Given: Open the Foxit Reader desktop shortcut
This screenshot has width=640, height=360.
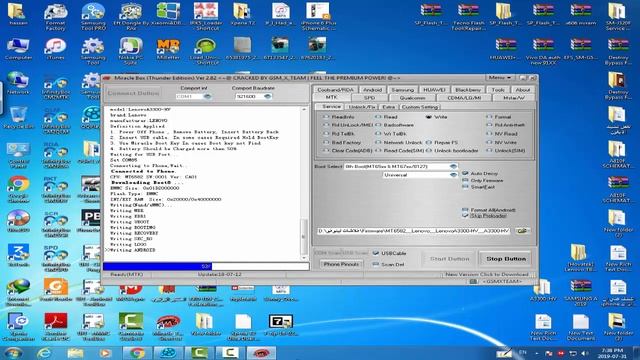Looking at the screenshot, I should 56,290.
